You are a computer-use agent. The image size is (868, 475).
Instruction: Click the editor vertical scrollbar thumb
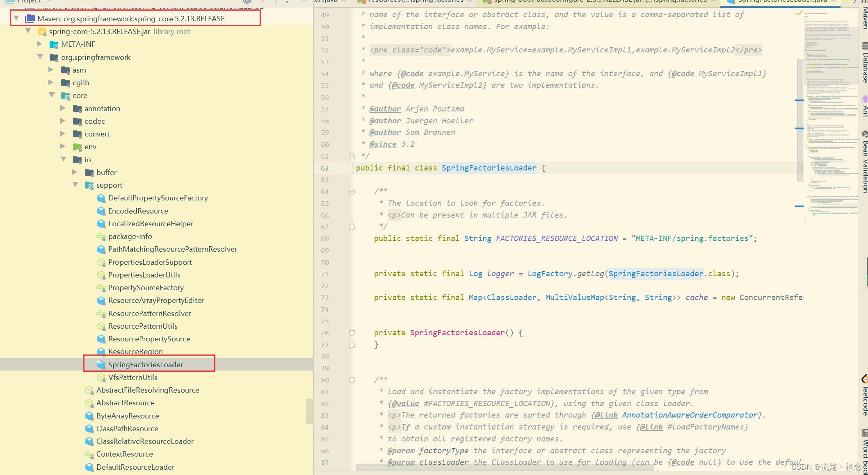pyautogui.click(x=800, y=120)
